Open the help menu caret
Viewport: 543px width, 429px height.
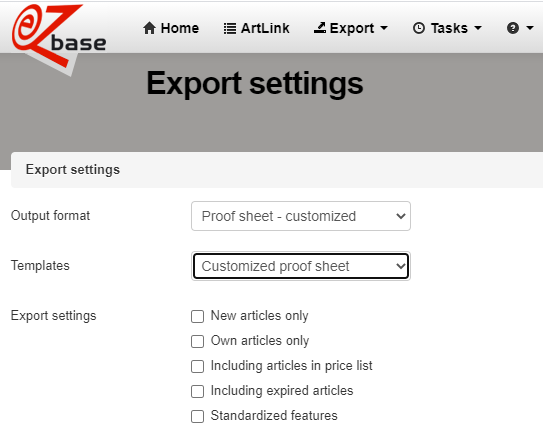coord(529,28)
